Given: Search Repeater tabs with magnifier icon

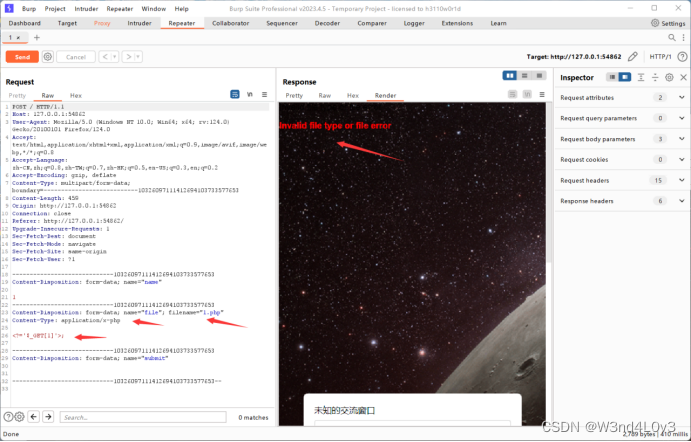Looking at the screenshot, I should coord(672,37).
